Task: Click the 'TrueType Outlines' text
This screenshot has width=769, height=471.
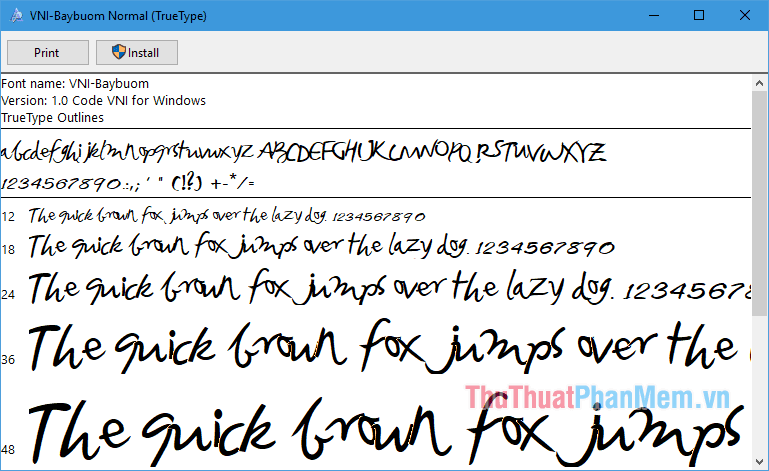Action: pos(52,118)
